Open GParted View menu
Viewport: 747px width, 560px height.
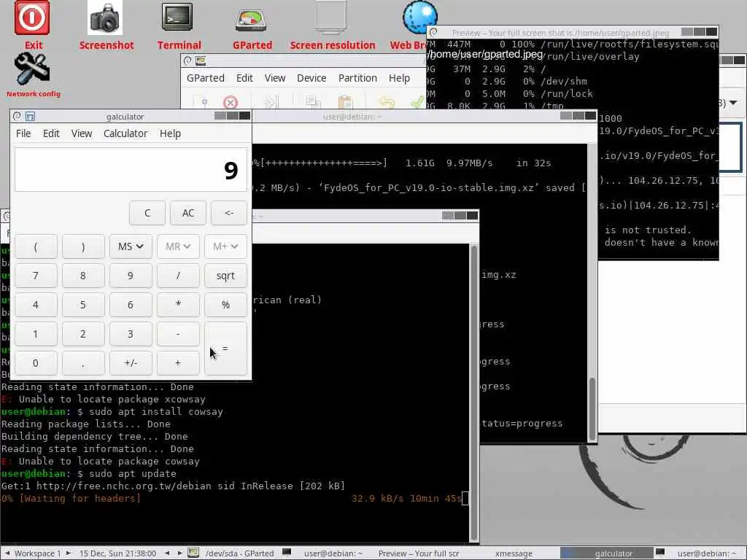coord(275,78)
